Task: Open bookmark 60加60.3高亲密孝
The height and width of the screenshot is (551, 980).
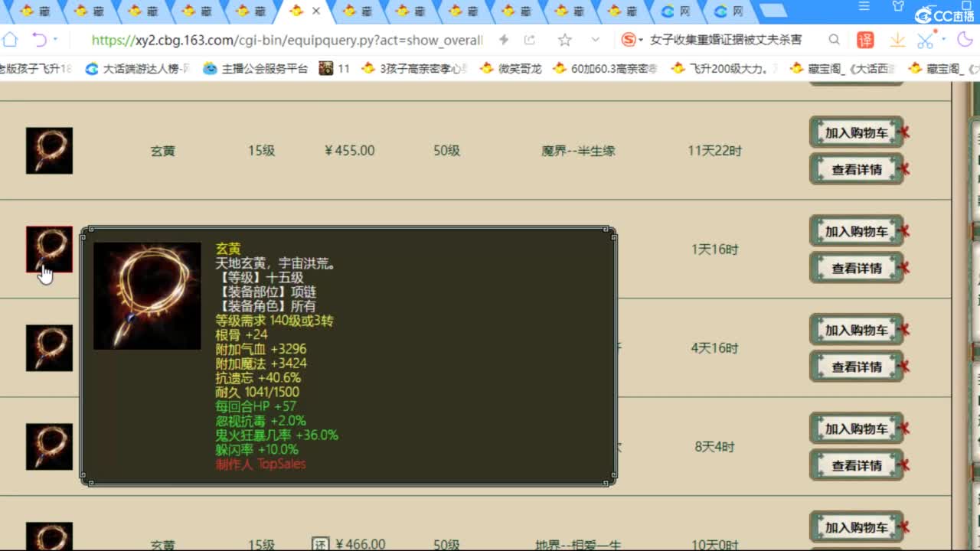Action: 605,68
